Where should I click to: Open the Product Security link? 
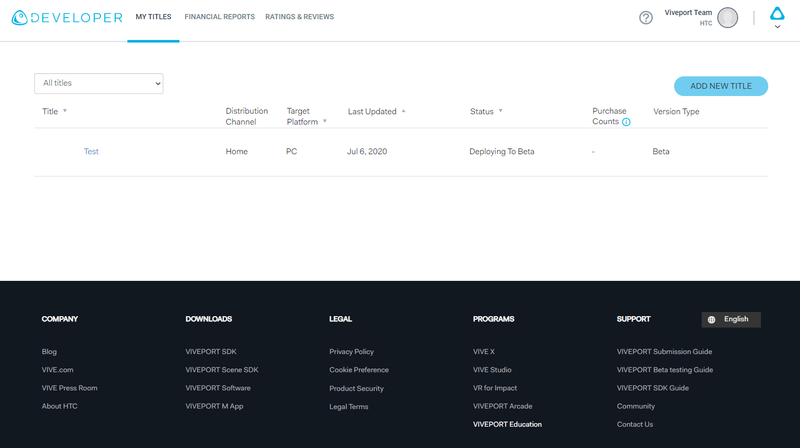pyautogui.click(x=356, y=388)
